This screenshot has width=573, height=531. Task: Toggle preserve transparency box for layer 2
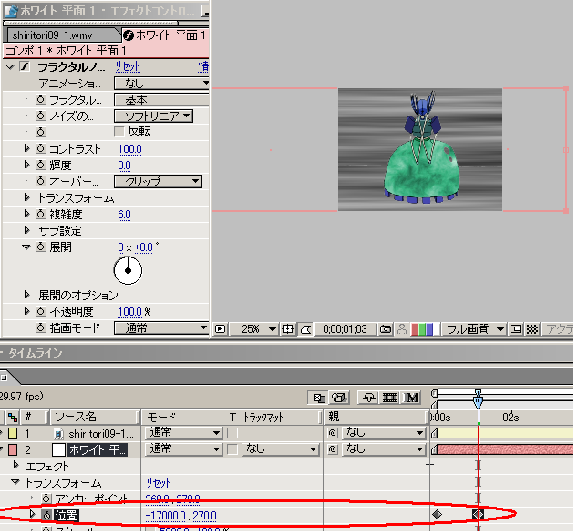click(232, 449)
